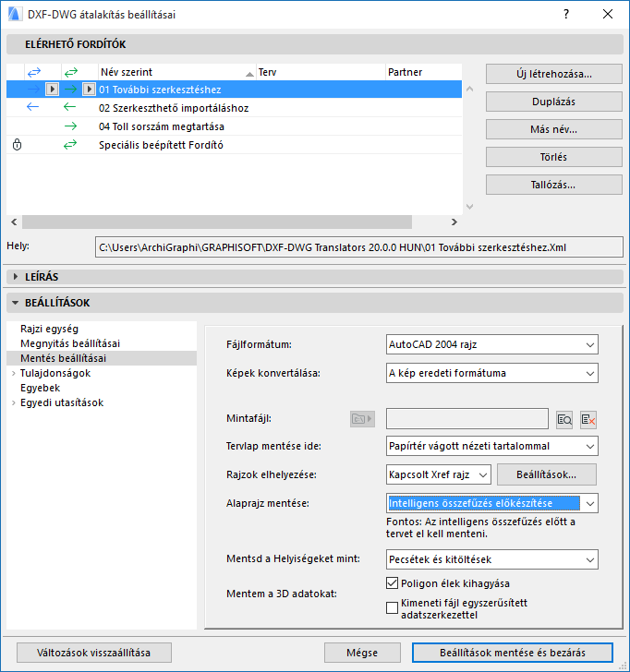Screen dimensions: 630x672
Task: Click translator list scroll down arrow
Action: [x=469, y=206]
